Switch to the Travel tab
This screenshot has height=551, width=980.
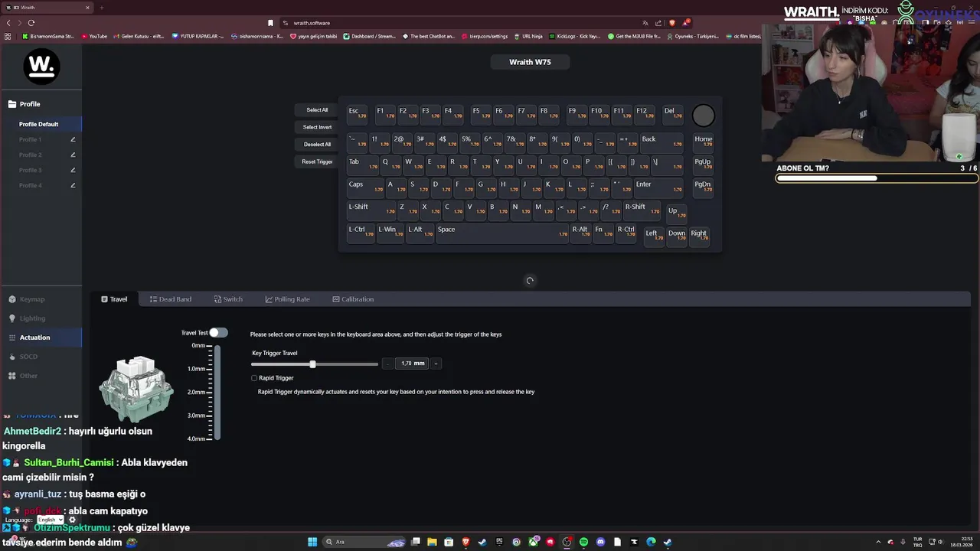114,299
